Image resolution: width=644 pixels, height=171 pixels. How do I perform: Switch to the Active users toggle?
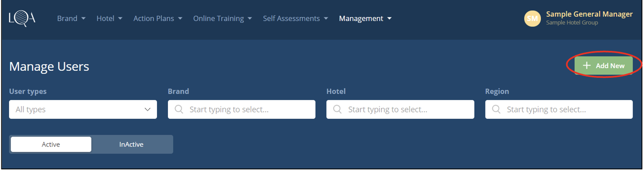51,145
